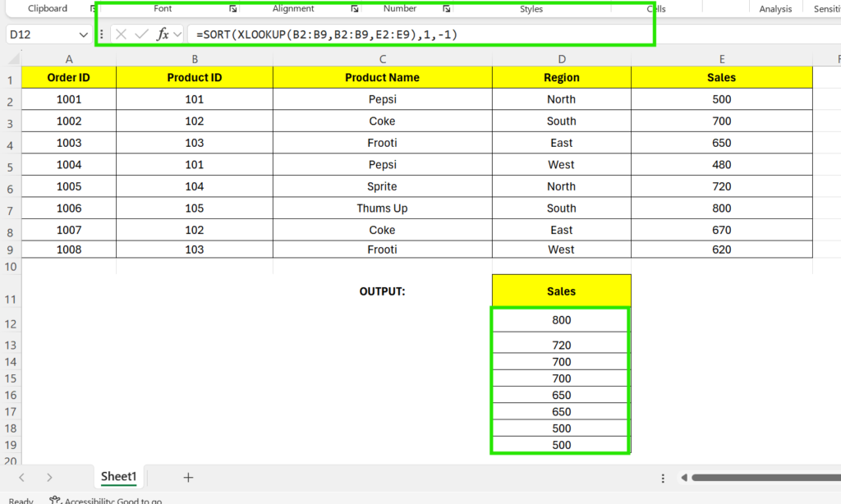Click the Clipboard ribbon group label

48,8
